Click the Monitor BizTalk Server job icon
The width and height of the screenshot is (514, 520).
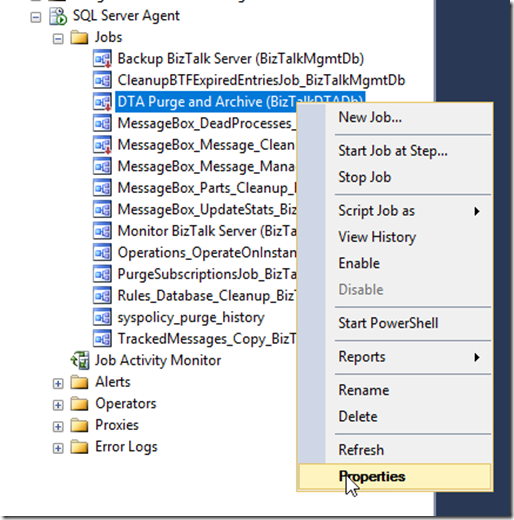coord(102,231)
